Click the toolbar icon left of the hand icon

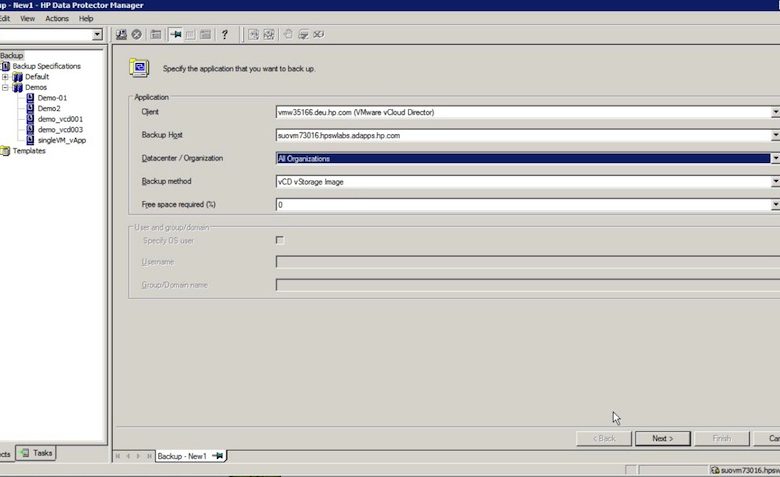269,34
